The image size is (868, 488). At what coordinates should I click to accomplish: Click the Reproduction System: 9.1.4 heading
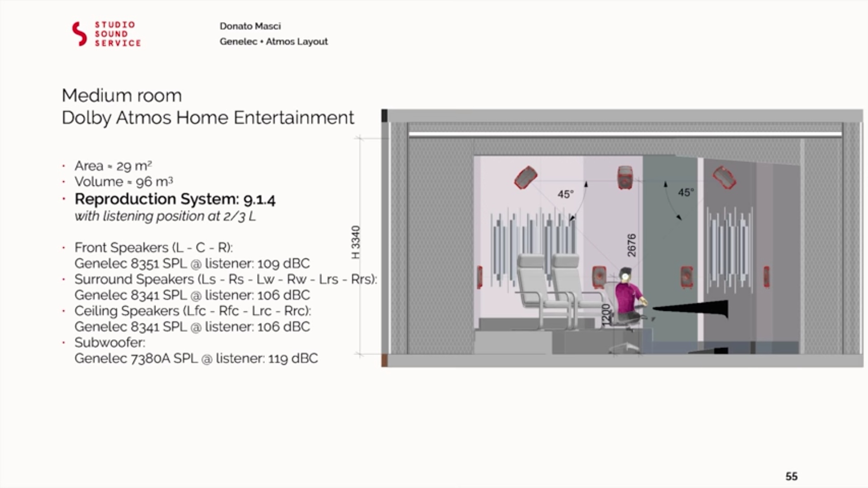(x=175, y=199)
